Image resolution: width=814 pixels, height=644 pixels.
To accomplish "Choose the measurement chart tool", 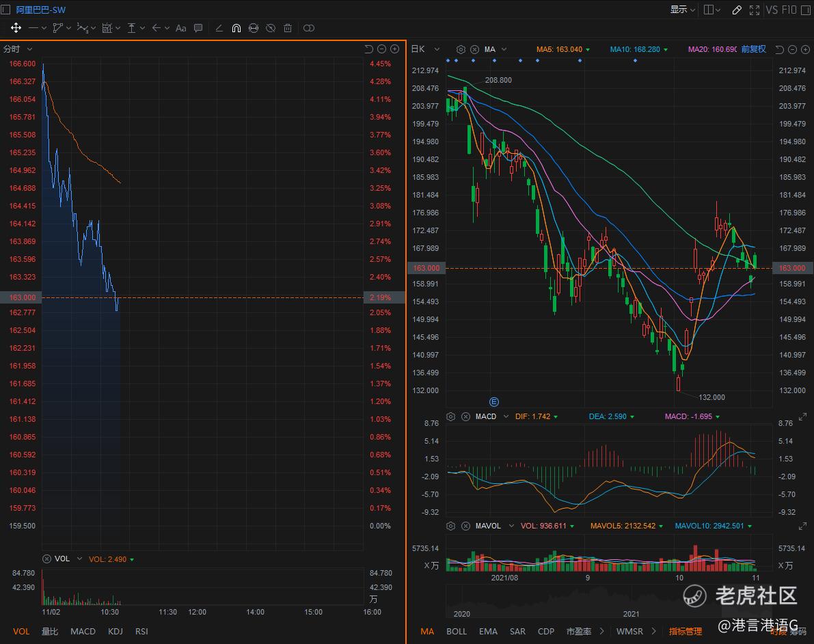I will (x=107, y=28).
